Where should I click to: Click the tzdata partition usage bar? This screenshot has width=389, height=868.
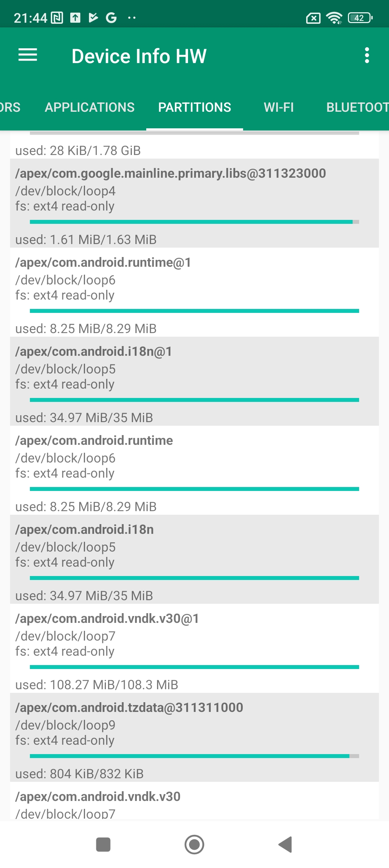point(194,756)
